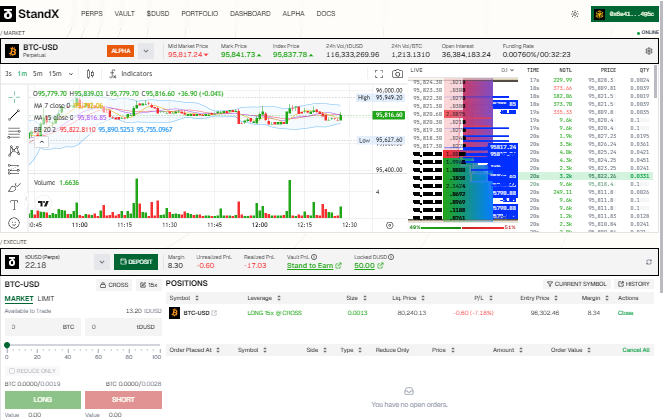Enter fullscreen chart mode
This screenshot has width=664, height=420.
[379, 74]
